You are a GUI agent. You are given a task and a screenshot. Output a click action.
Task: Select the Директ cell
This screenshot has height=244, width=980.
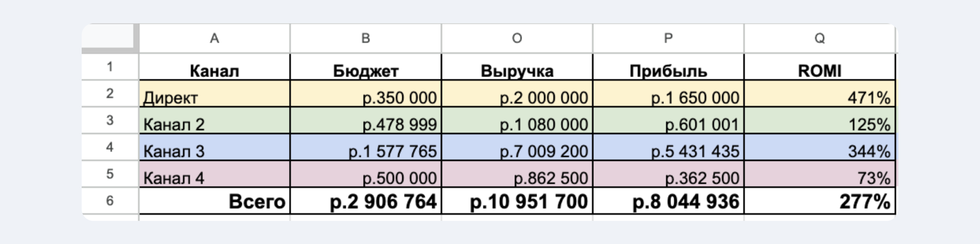(214, 94)
